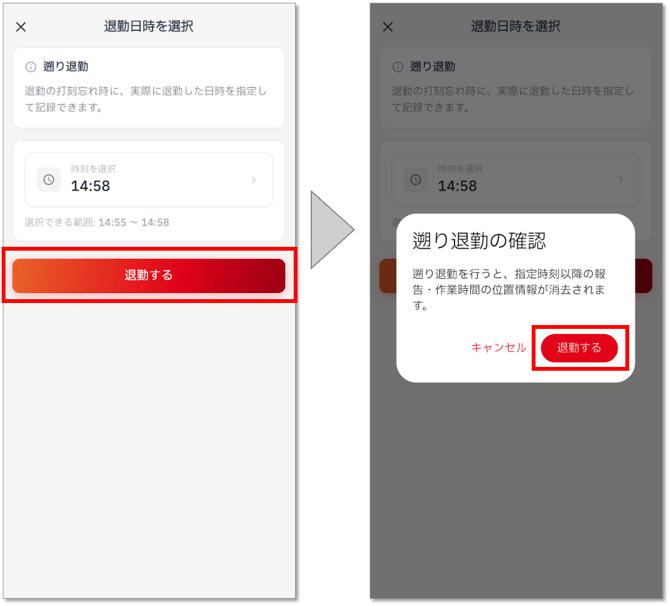Open time picker via left chevron arrow

click(x=254, y=179)
